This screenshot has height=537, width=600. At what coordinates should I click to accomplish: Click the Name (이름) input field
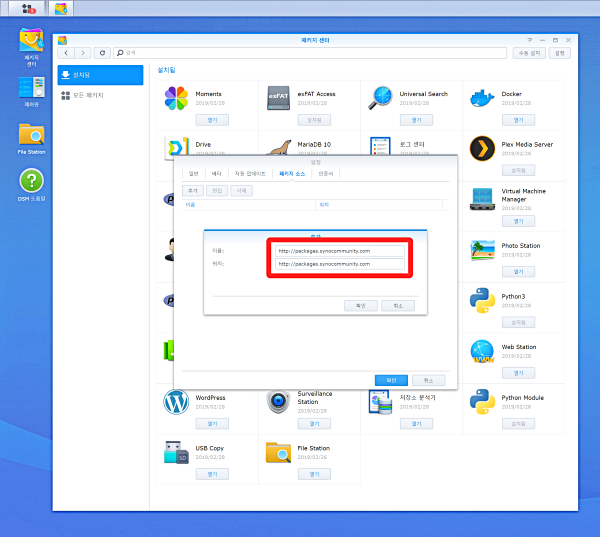coord(340,251)
